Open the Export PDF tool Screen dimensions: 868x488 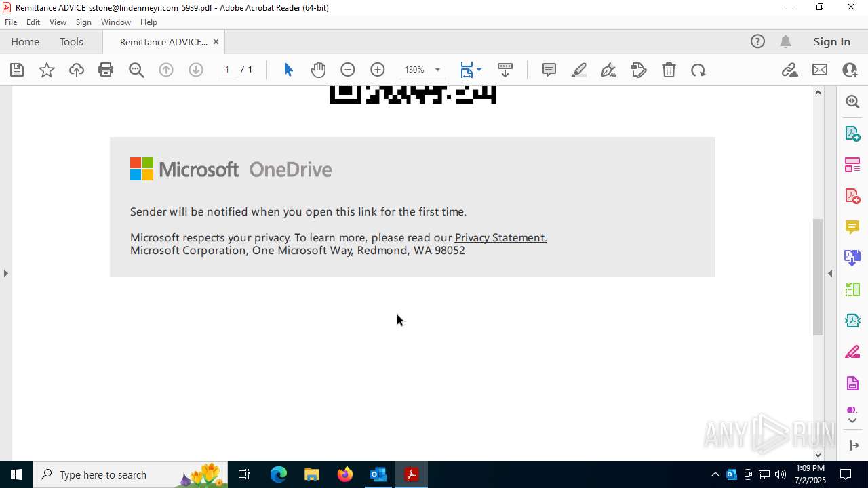coord(852,133)
